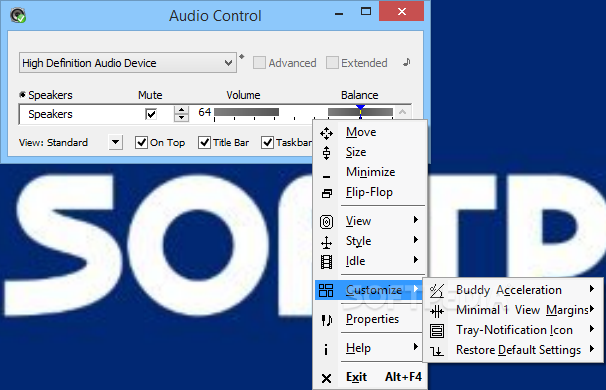Screen dimensions: 606x390
Task: Click the Buddy Acceleration icon
Action: tap(437, 291)
